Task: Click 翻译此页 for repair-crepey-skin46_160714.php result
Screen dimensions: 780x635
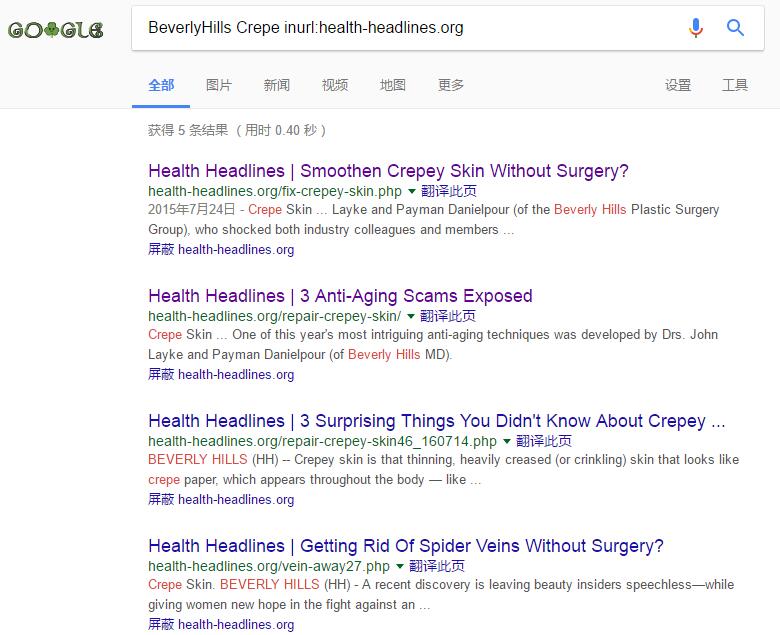Action: pyautogui.click(x=545, y=441)
